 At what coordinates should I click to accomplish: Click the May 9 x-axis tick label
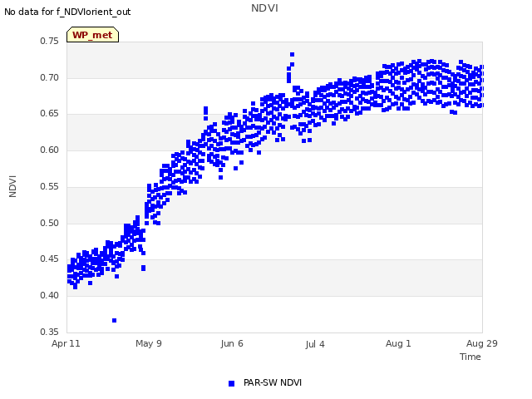click(x=149, y=343)
